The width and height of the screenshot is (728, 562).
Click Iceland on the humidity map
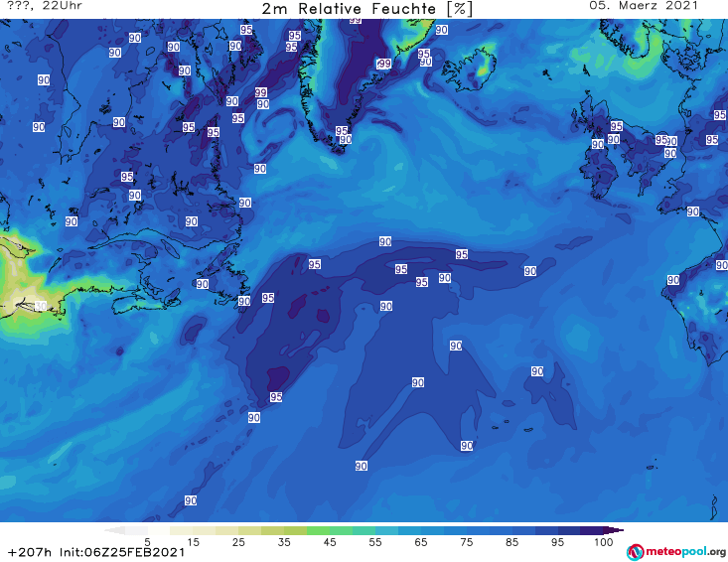(470, 70)
